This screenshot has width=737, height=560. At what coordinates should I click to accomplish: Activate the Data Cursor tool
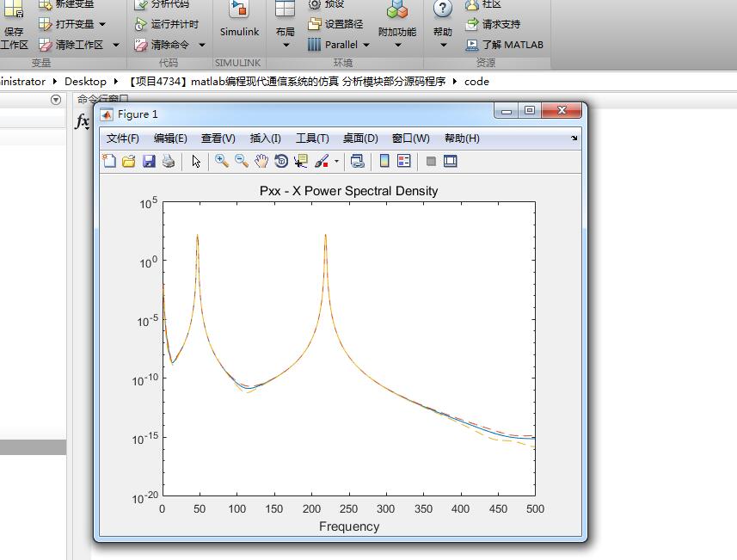click(x=301, y=161)
